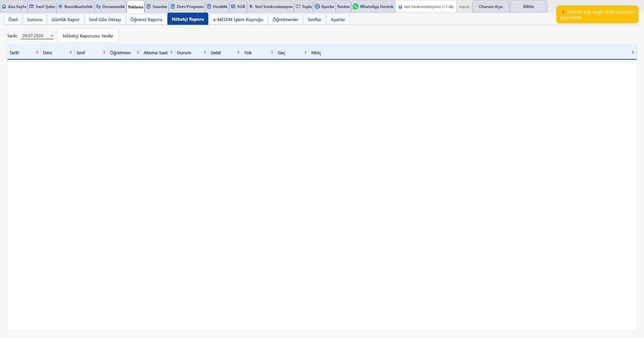Switch to the Sınıf Gün Detayı sub-tab
The height and width of the screenshot is (338, 644).
[105, 19]
